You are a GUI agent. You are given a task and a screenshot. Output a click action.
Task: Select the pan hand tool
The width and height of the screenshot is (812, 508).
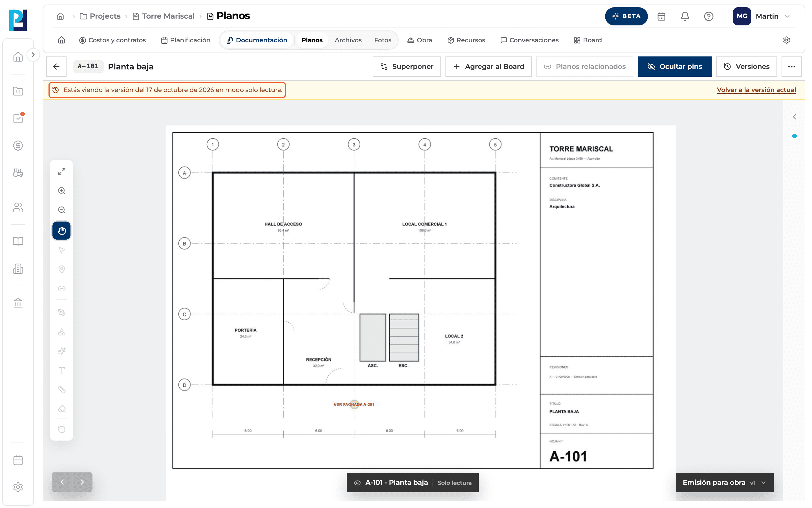pos(61,231)
